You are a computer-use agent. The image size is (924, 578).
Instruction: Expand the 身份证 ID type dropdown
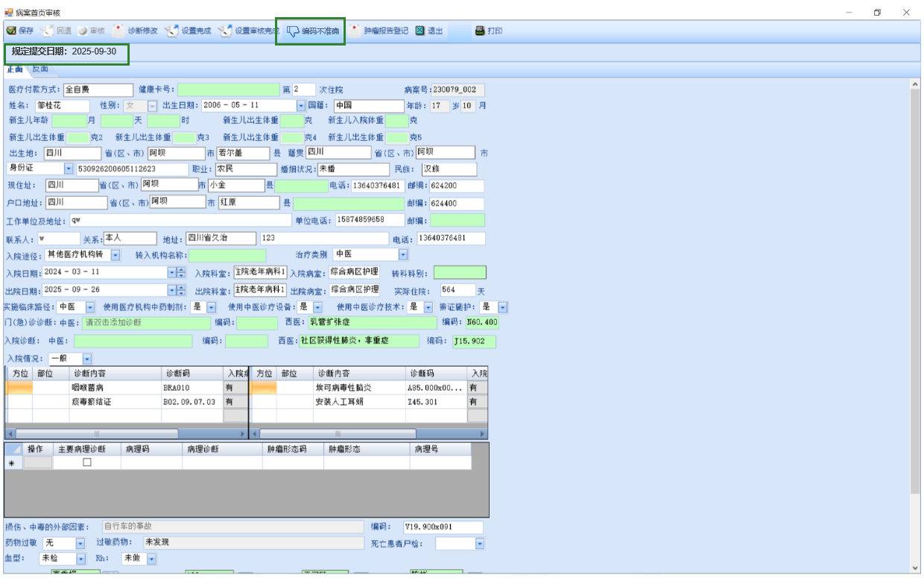(x=69, y=169)
